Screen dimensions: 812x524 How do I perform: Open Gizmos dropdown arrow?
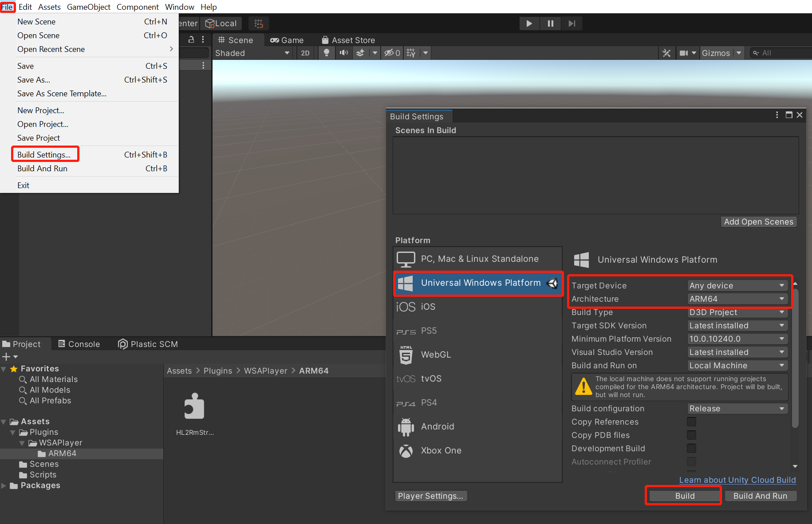pos(739,53)
